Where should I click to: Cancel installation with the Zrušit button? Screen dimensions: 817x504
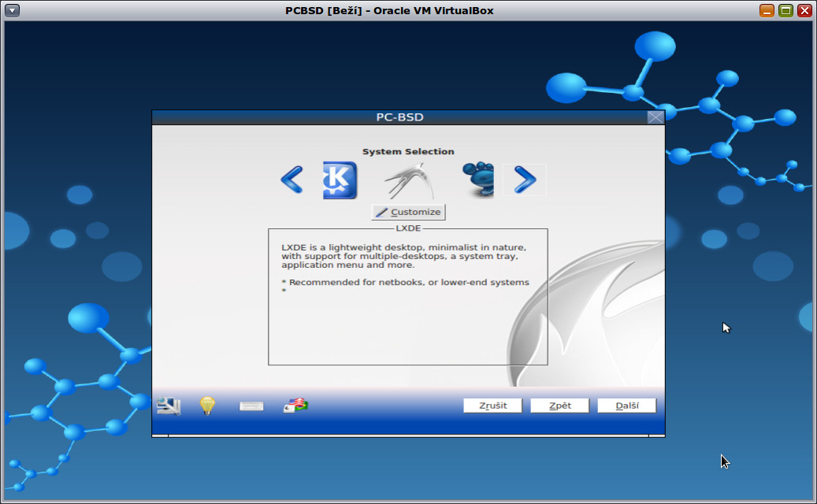[x=492, y=405]
